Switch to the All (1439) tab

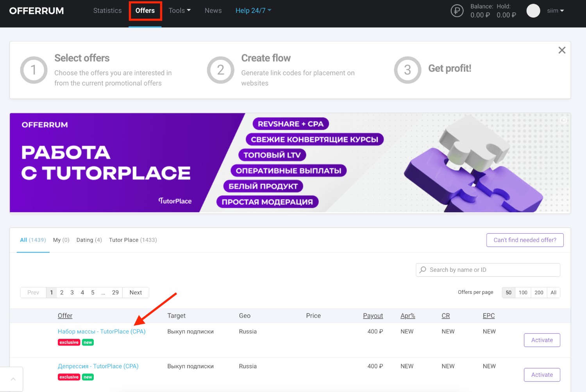33,240
